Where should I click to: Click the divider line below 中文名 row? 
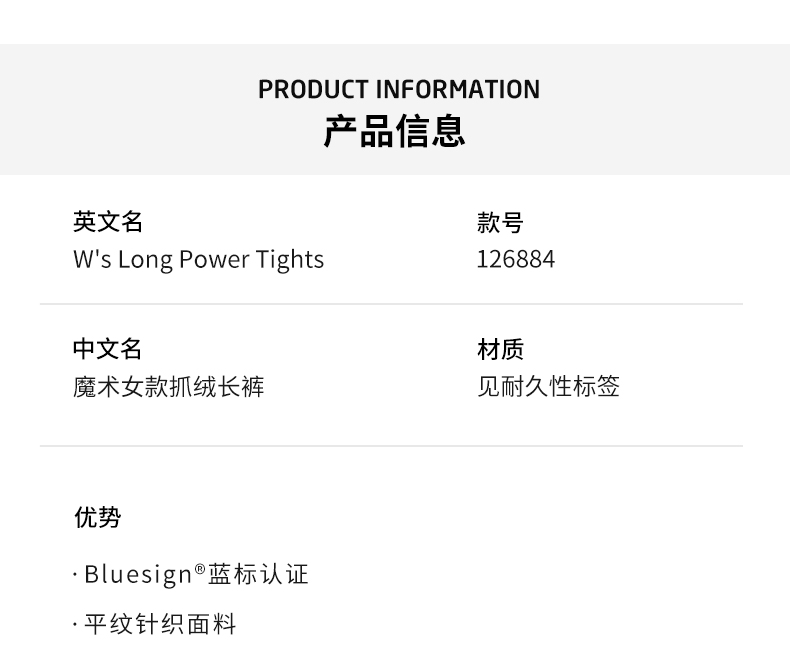[391, 446]
